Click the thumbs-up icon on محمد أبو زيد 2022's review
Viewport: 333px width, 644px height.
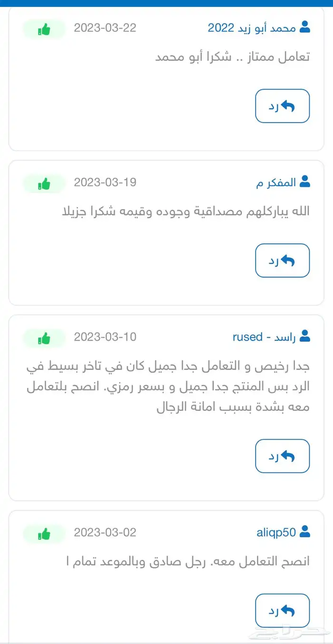pos(44,29)
